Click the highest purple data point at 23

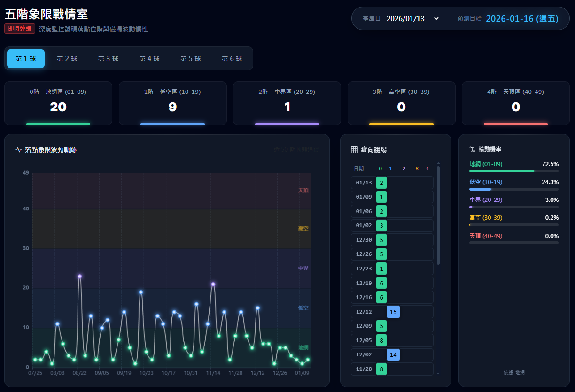click(x=80, y=277)
